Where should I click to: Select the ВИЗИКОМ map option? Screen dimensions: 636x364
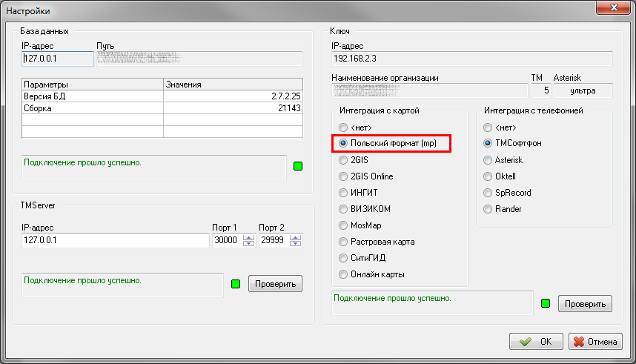pos(343,209)
